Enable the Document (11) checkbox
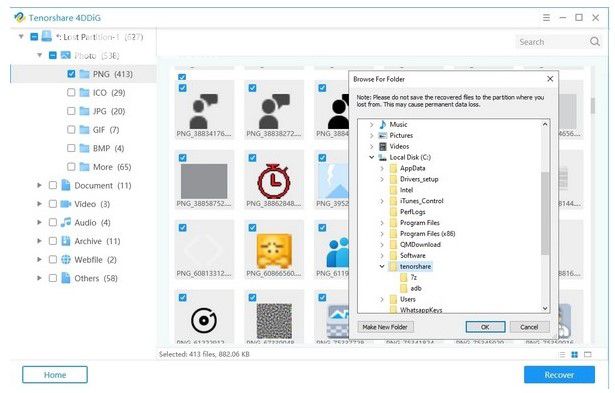 click(x=53, y=186)
